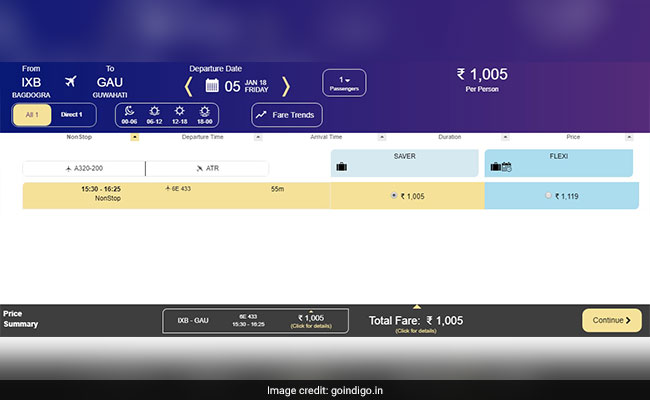This screenshot has width=650, height=400.
Task: Choose the Saver fare ₹ 1,005 radio button
Action: click(x=394, y=195)
